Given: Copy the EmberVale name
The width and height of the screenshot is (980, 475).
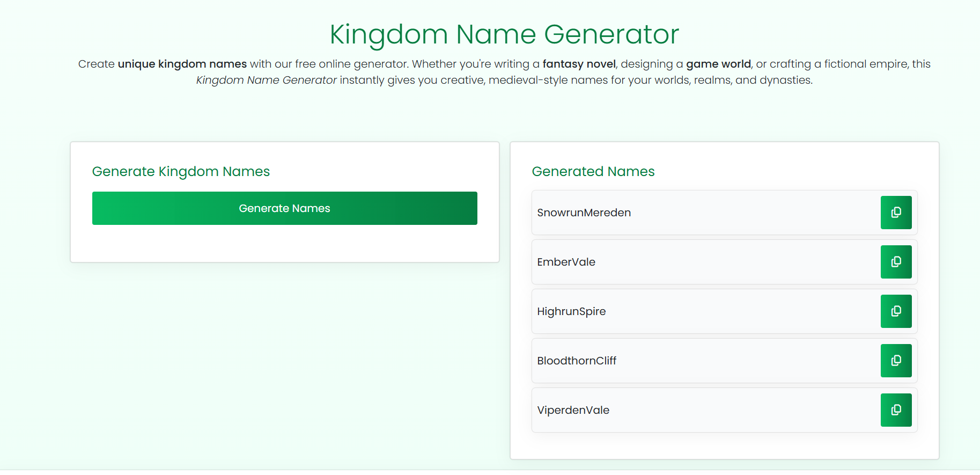Looking at the screenshot, I should [x=896, y=262].
